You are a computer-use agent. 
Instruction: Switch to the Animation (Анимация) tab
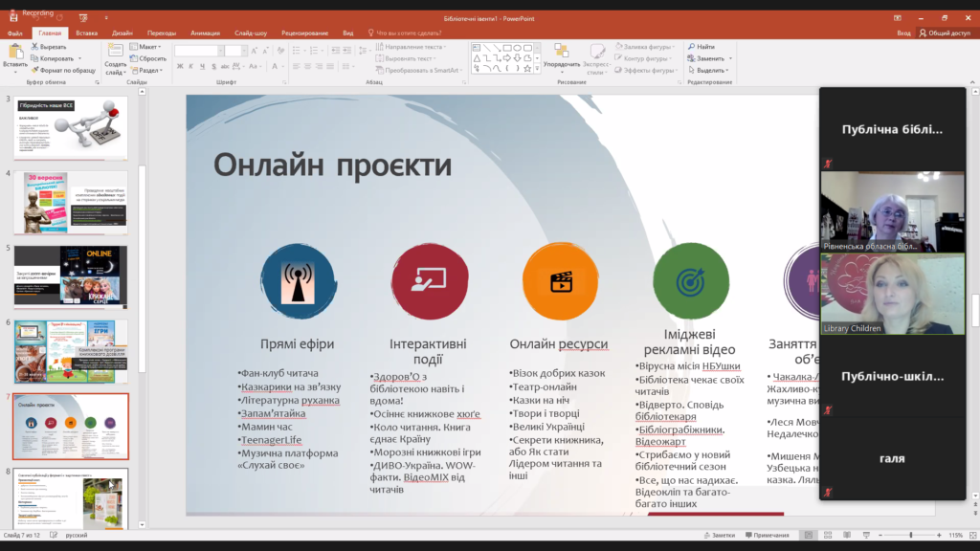pyautogui.click(x=205, y=33)
